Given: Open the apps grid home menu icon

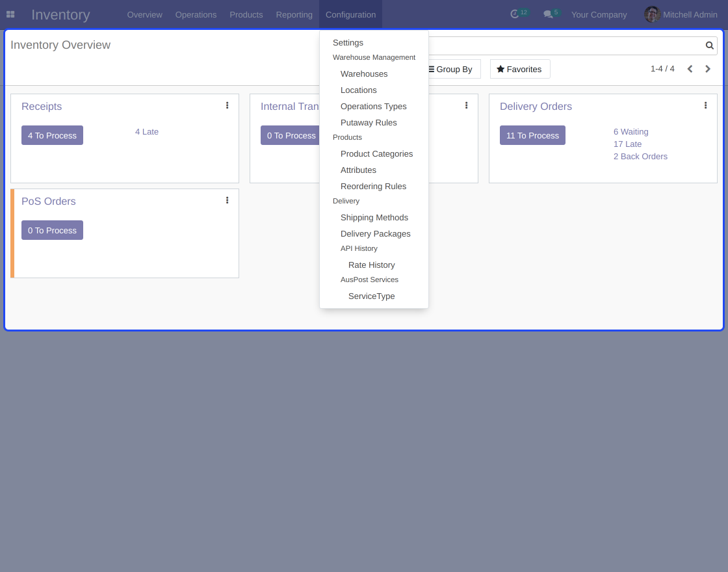Looking at the screenshot, I should [10, 14].
